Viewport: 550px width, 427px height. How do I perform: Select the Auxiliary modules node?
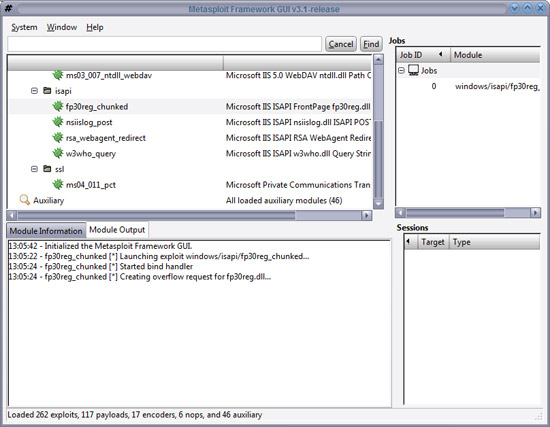(x=48, y=200)
